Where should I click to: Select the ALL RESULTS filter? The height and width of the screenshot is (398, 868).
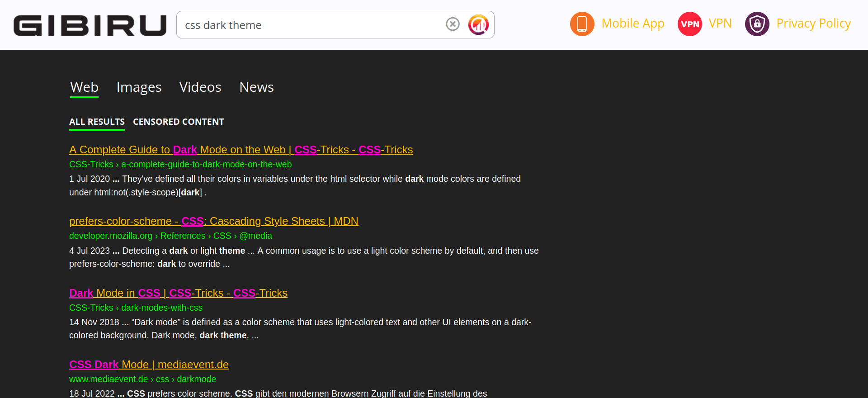97,122
